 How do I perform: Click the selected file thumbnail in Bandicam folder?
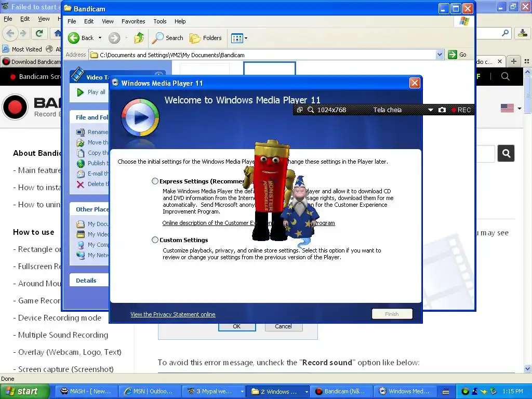[270, 68]
